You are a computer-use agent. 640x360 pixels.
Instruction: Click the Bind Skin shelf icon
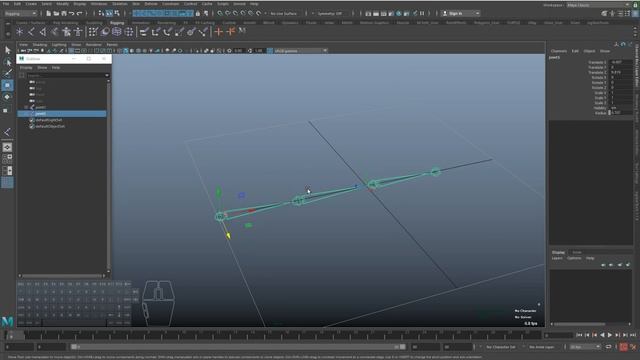(x=55, y=32)
